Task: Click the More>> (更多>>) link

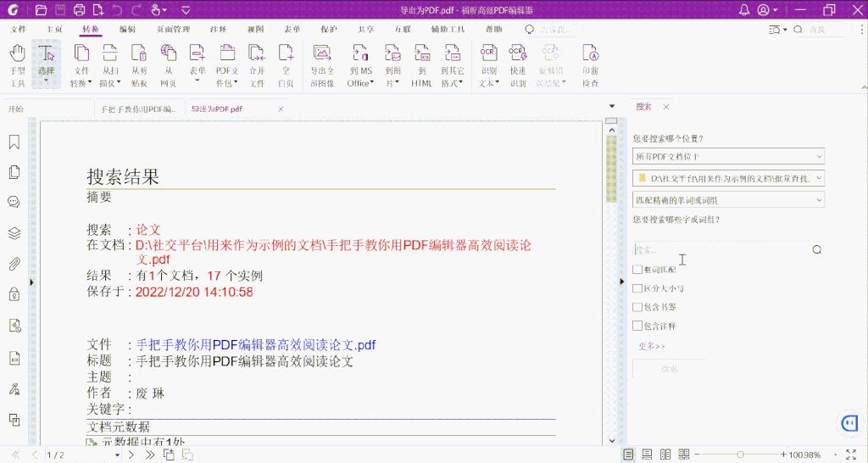Action: (651, 346)
